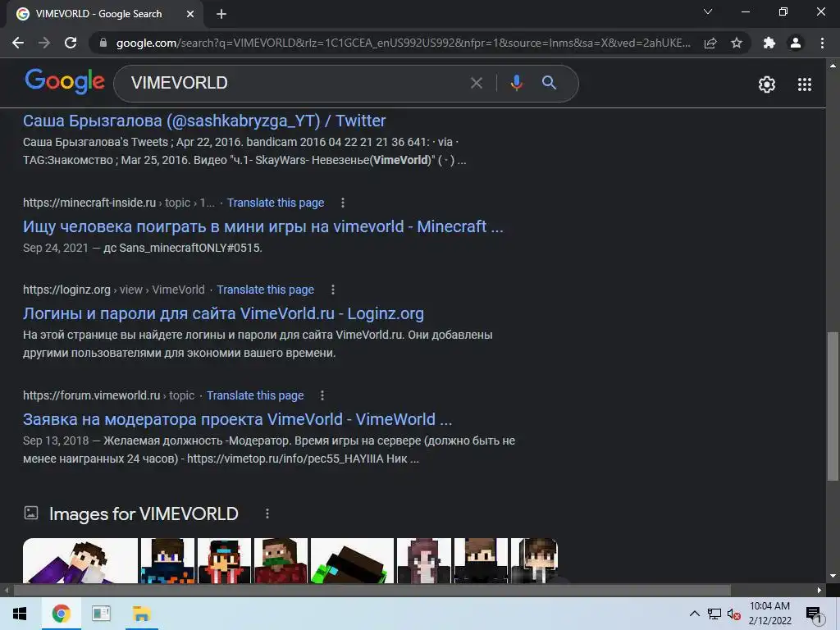Open the blue and orange skin thumbnail

[167, 560]
